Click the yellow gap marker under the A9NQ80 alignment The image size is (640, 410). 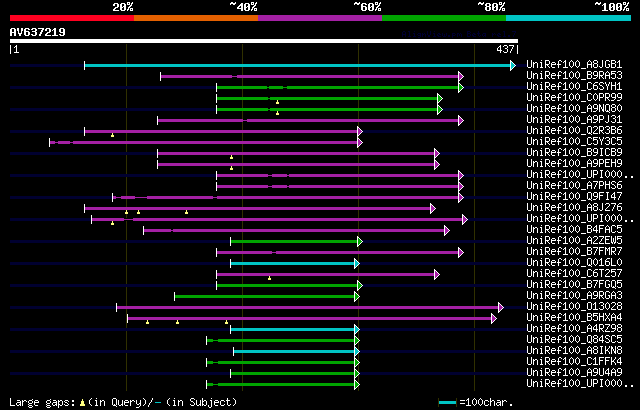tap(278, 113)
